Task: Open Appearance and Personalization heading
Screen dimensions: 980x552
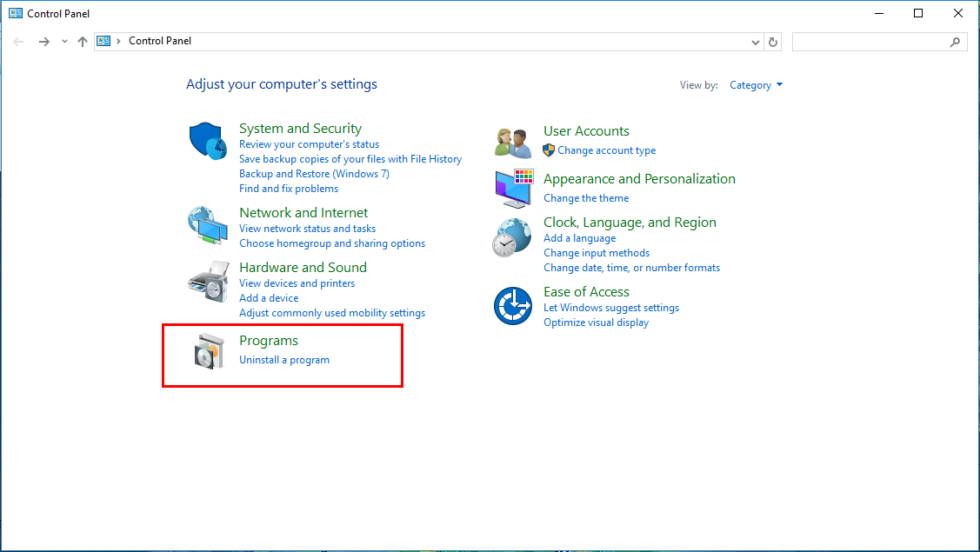Action: 639,179
